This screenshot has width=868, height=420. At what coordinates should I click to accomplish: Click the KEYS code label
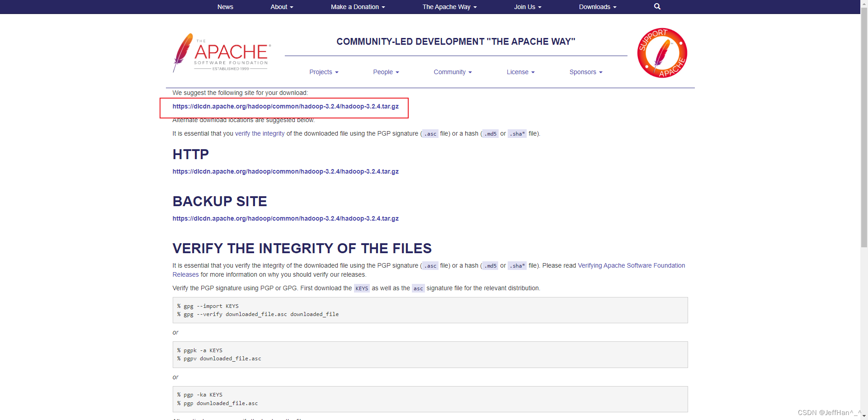pyautogui.click(x=362, y=288)
